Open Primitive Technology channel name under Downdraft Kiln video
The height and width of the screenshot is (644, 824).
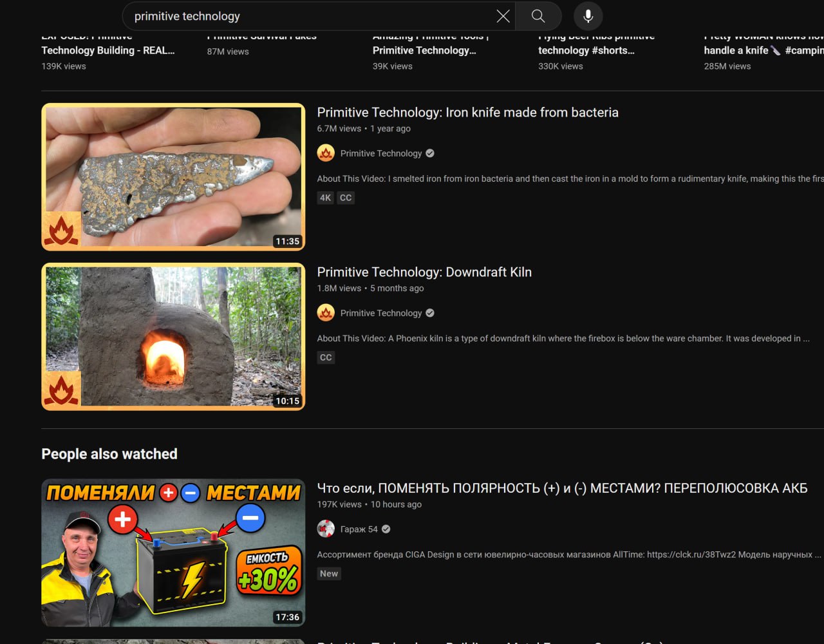381,313
